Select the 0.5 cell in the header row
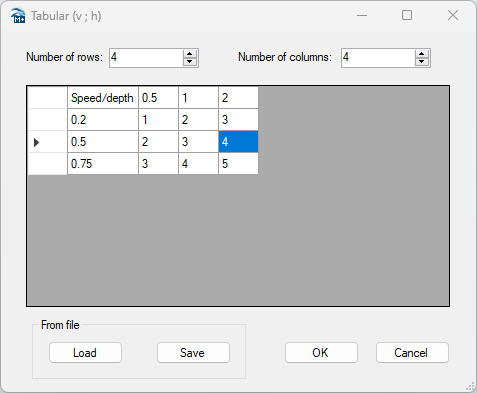The image size is (477, 393). point(158,98)
